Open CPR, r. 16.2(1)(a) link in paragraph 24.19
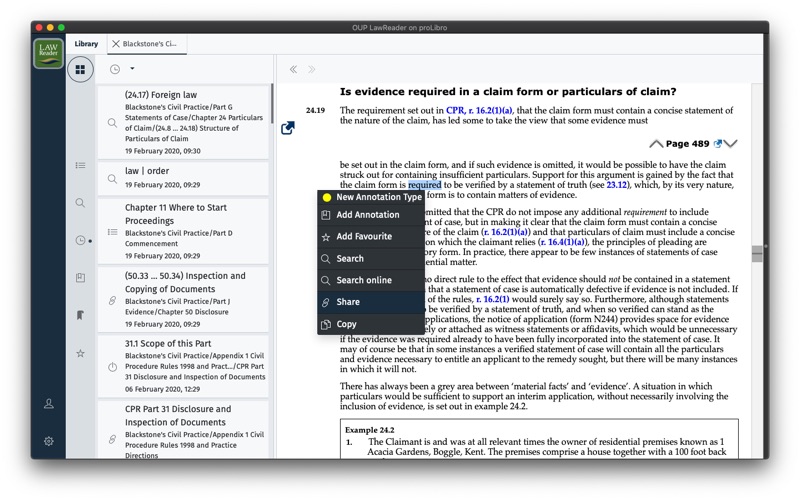This screenshot has height=500, width=800. (479, 110)
